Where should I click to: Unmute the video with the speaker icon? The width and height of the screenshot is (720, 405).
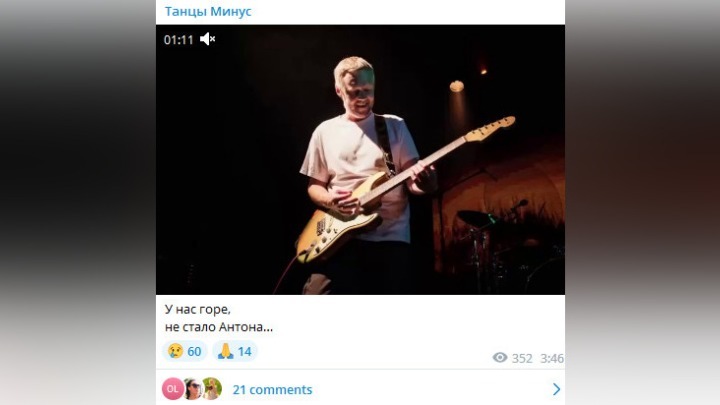[208, 39]
